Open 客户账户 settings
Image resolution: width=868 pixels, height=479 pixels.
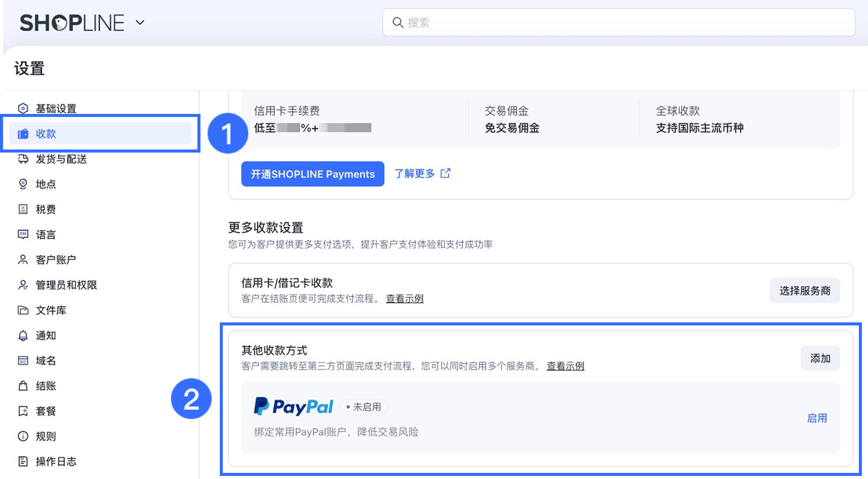(x=56, y=260)
